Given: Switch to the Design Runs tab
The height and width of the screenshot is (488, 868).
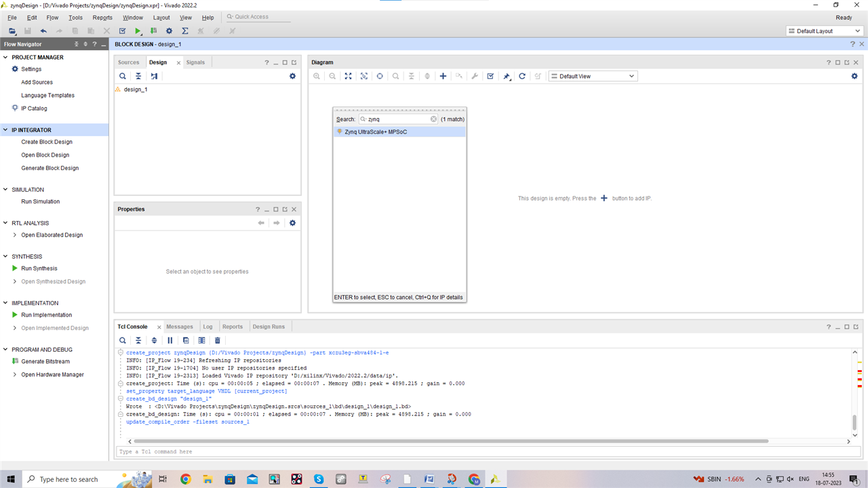Looking at the screenshot, I should coord(269,327).
